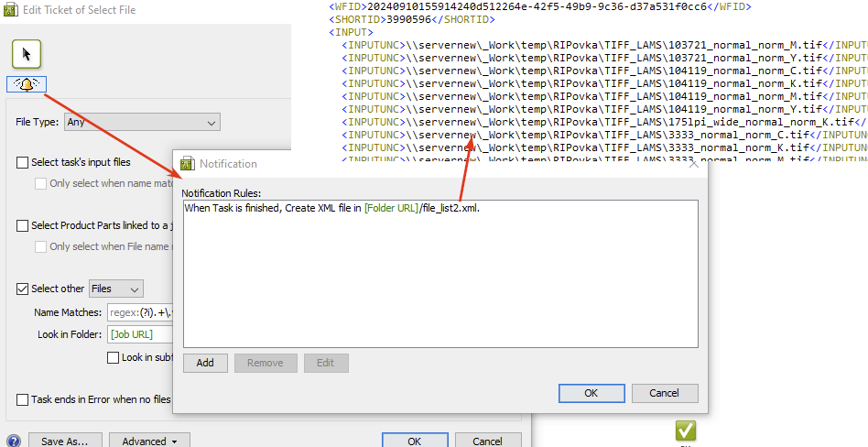The width and height of the screenshot is (868, 447).
Task: Toggle Only select when File name checkbox
Action: pos(40,246)
